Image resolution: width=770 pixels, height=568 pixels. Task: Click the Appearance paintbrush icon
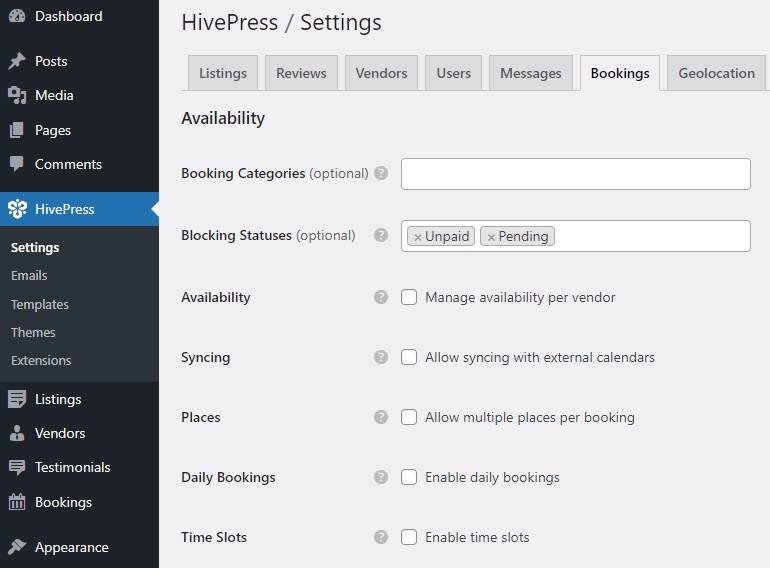pyautogui.click(x=17, y=547)
